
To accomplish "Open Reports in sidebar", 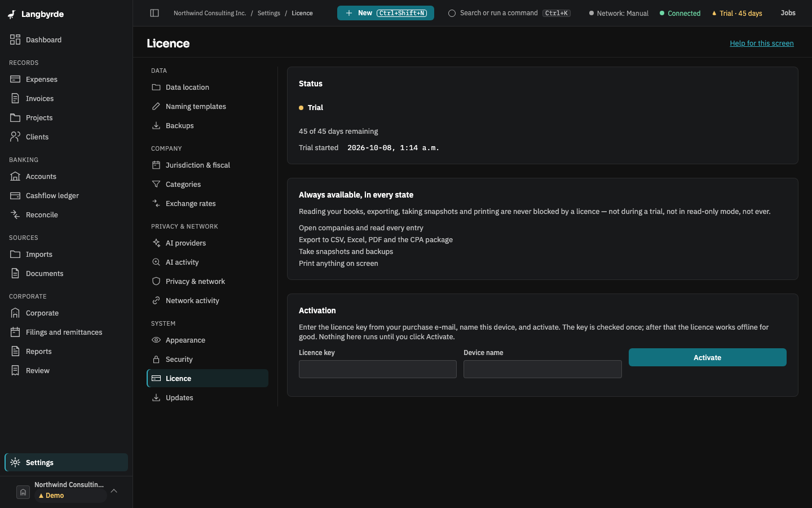I will coord(66,351).
